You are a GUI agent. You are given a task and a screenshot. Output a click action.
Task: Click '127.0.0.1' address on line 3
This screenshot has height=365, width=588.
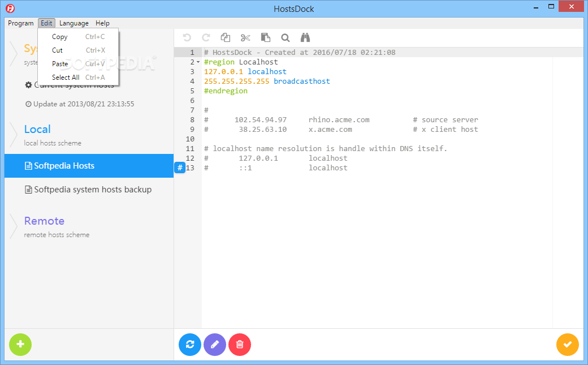(223, 71)
